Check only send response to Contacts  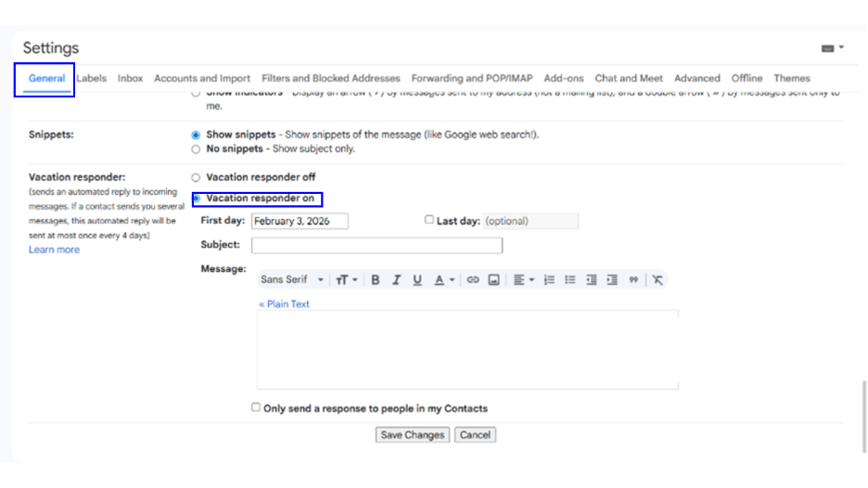[x=256, y=407]
